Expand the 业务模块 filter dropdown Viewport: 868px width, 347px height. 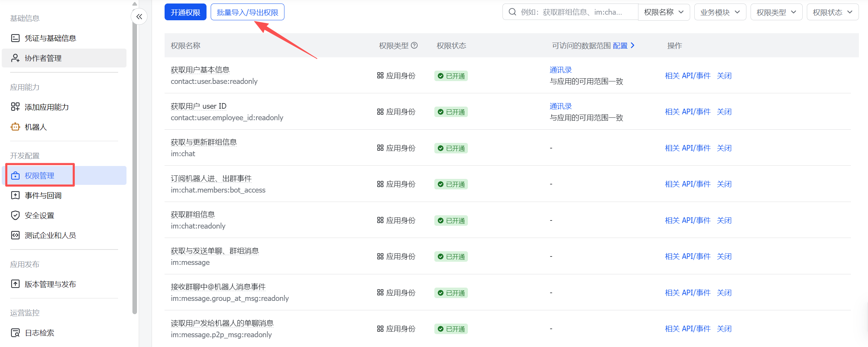(x=720, y=12)
